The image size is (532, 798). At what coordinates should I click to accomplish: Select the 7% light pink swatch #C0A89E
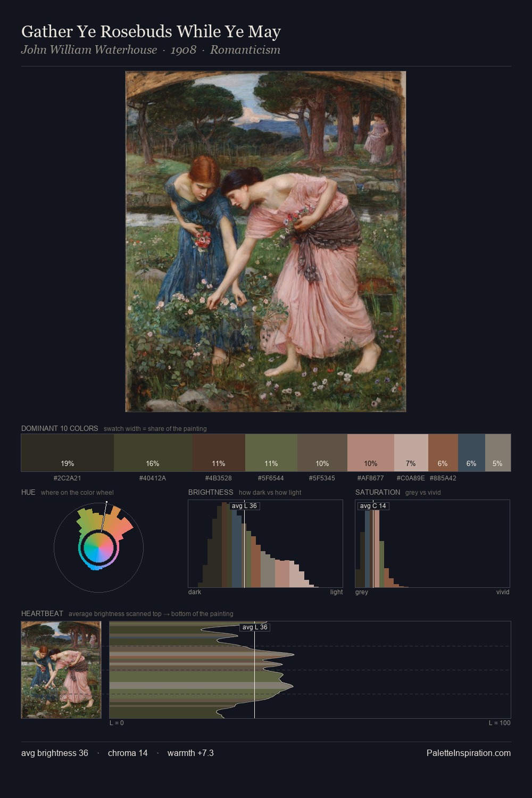[411, 453]
